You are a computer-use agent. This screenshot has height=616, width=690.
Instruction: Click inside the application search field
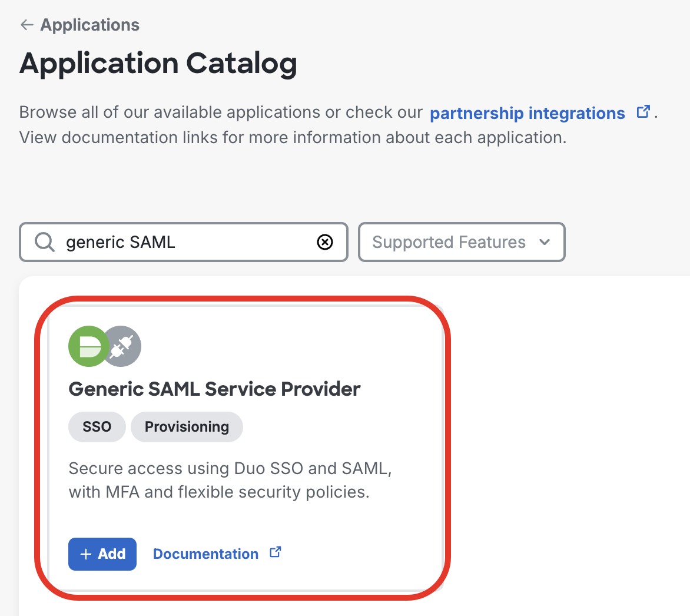tap(177, 242)
